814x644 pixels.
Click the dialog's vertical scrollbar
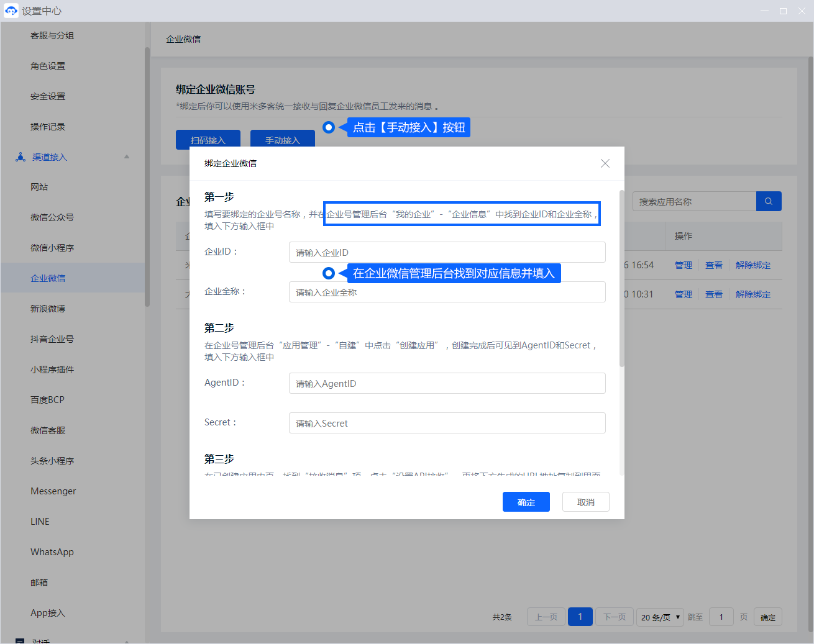coord(621,279)
